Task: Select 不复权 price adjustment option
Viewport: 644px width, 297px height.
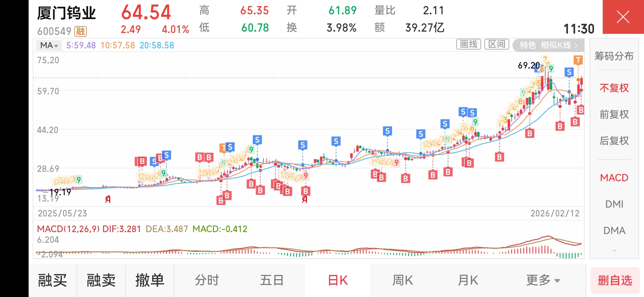Action: 614,88
